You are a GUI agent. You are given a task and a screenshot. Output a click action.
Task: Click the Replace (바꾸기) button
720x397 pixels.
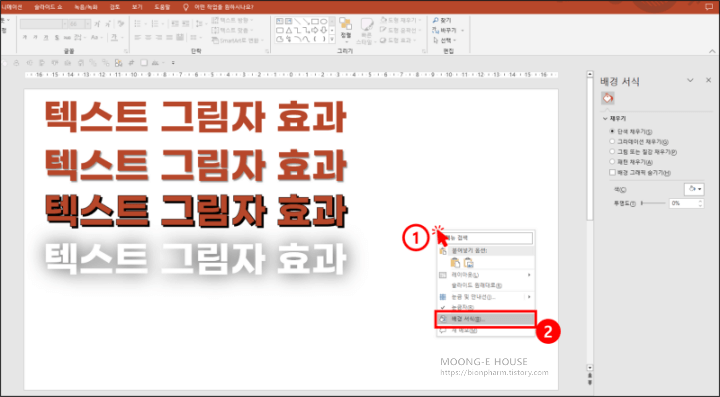click(445, 30)
